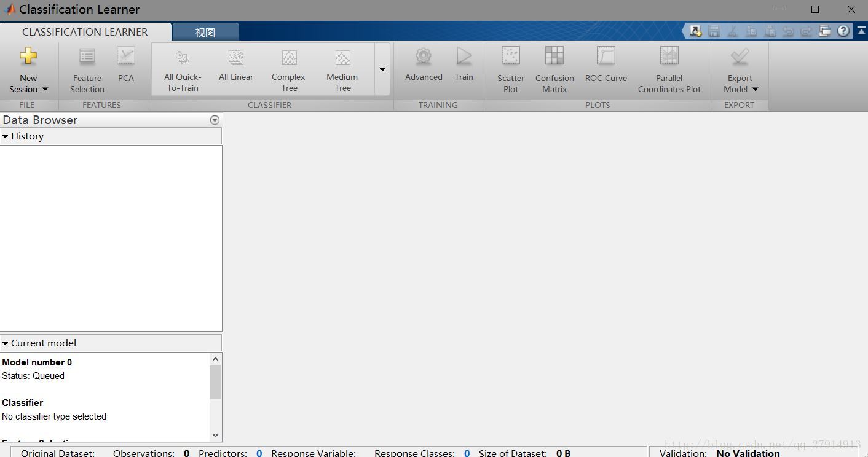Collapse the History section
Viewport: 868px width, 457px height.
[6, 136]
